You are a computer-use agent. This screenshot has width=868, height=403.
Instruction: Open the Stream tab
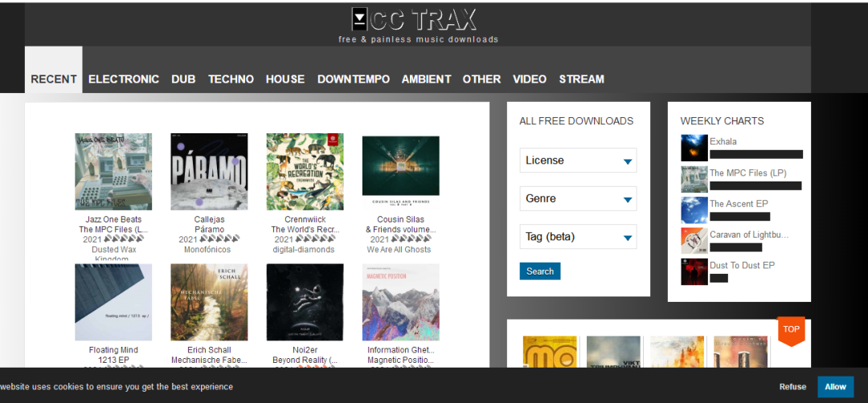pyautogui.click(x=581, y=79)
